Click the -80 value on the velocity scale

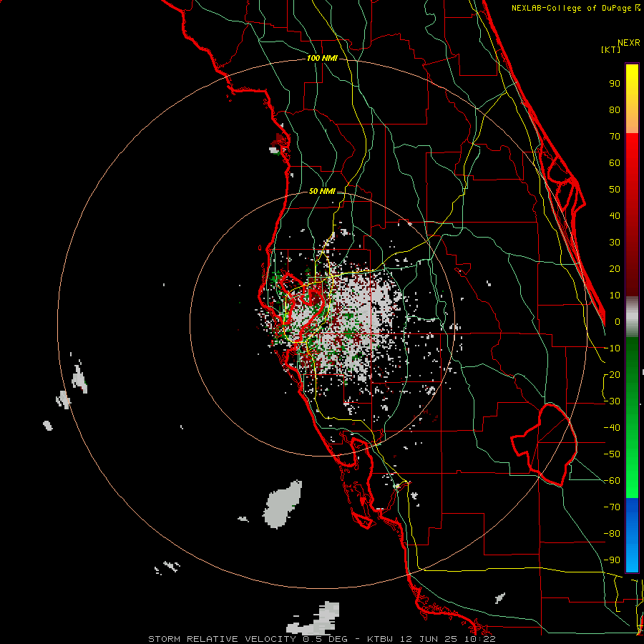[x=612, y=534]
